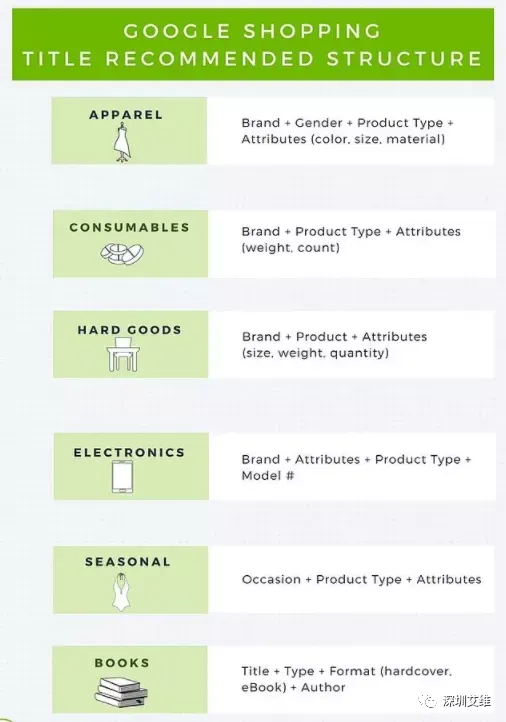Select the HARD GOODS heading label
This screenshot has height=722, width=506.
[129, 330]
